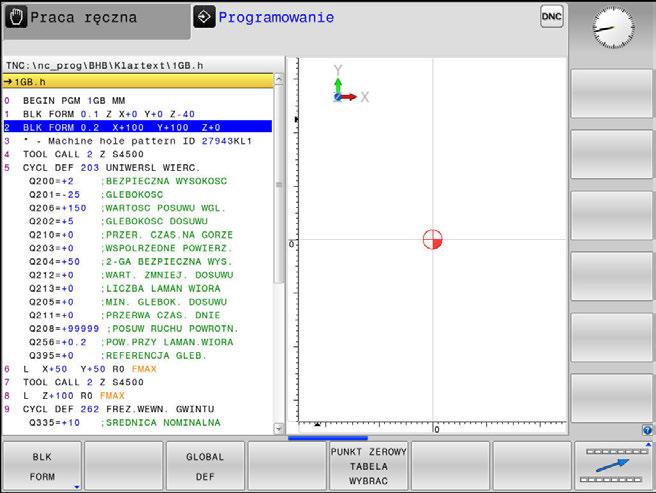Open the BLK FORM soft key
The width and height of the screenshot is (656, 493).
[x=42, y=466]
